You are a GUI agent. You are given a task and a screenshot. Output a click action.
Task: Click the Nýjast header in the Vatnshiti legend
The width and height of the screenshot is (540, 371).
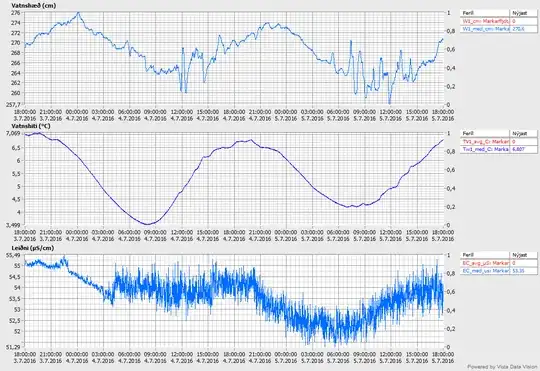[x=523, y=133]
